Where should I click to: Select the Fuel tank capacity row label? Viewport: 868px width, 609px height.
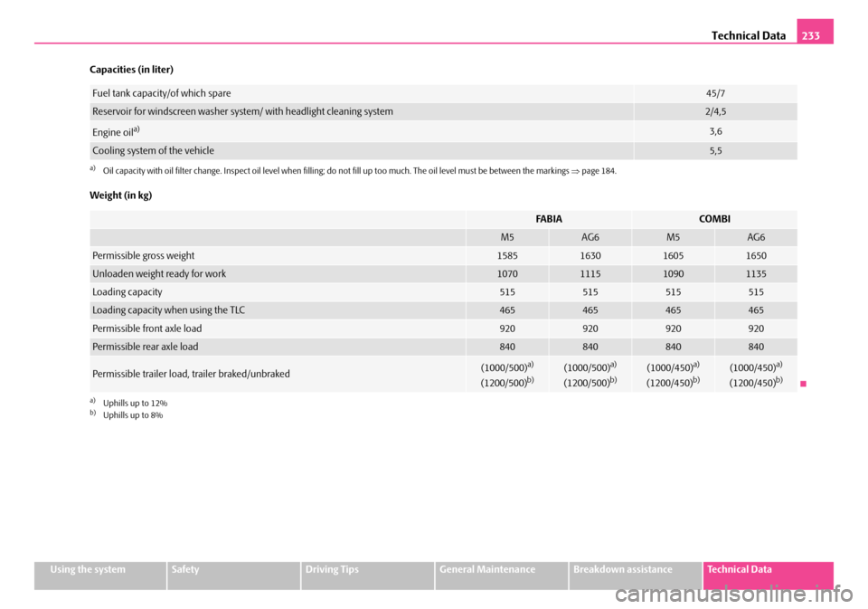161,93
